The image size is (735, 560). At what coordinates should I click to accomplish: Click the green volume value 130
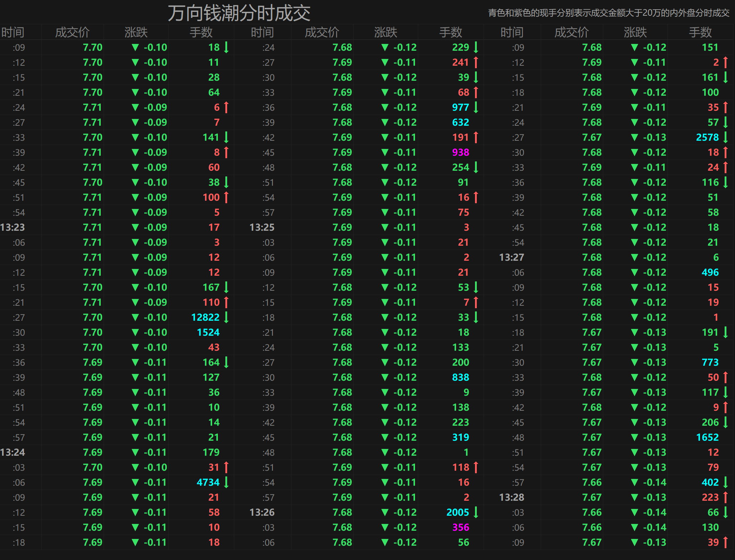coord(710,527)
